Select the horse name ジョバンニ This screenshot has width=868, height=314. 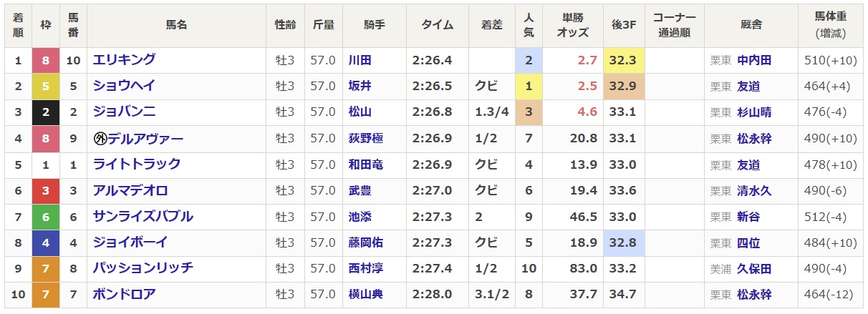point(124,112)
